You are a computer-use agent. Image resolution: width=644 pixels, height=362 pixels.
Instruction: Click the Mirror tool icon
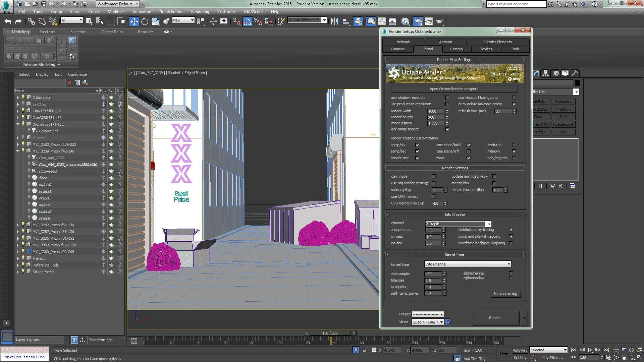(334, 21)
